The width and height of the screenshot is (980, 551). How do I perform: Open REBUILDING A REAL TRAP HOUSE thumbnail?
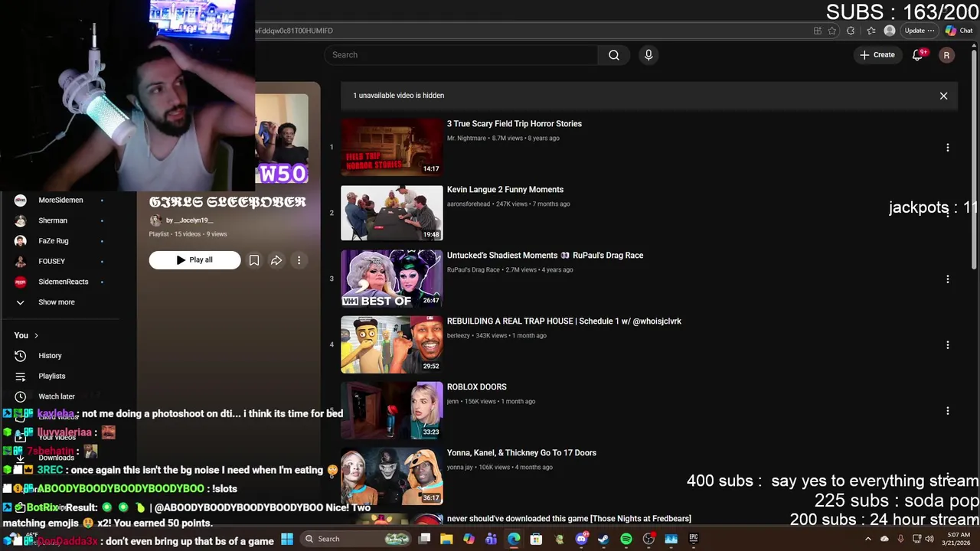(392, 344)
